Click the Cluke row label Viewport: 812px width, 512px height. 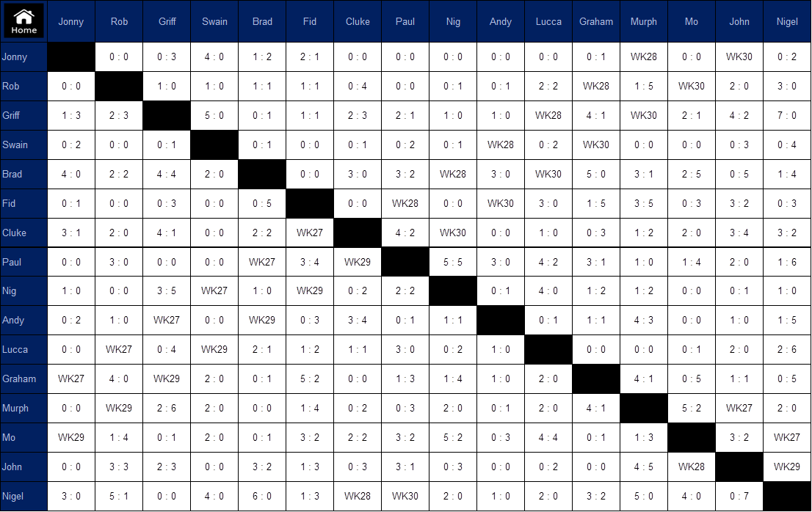pos(23,233)
